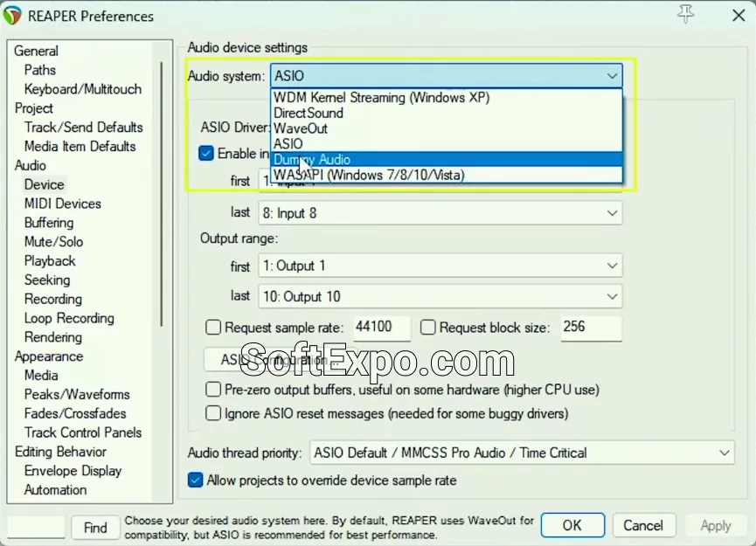This screenshot has height=546, width=756.
Task: Select Dummy Audio from the audio system list
Action: [312, 160]
